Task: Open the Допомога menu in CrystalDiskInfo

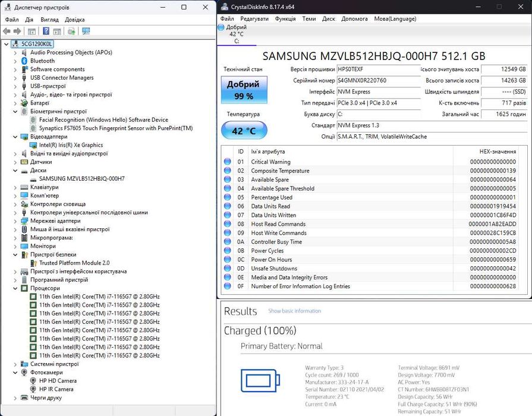Action: coord(354,18)
